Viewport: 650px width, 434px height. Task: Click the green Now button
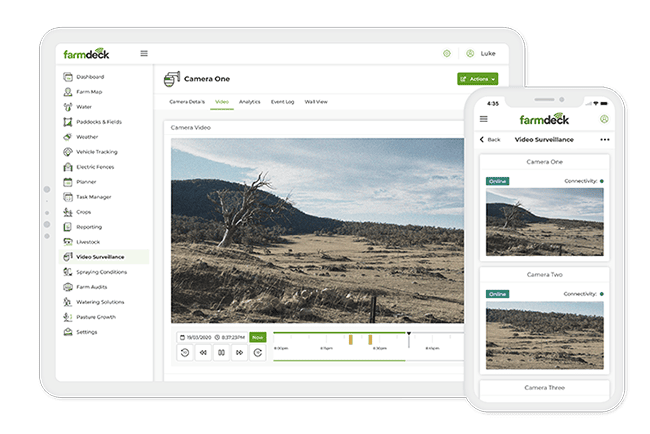click(257, 337)
